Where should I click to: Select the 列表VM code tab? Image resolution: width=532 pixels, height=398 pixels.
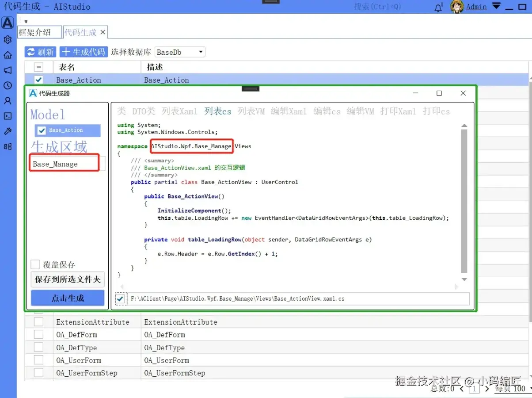pyautogui.click(x=251, y=111)
